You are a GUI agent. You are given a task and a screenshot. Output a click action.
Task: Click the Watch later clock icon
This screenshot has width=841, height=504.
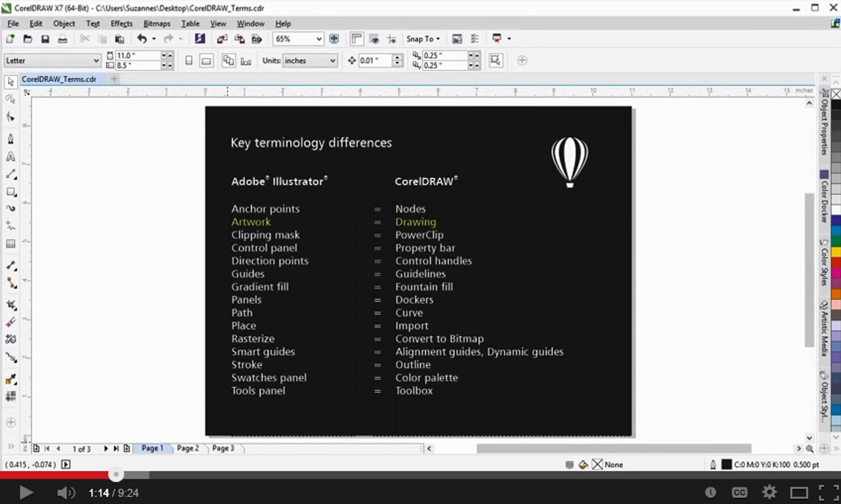click(x=711, y=492)
